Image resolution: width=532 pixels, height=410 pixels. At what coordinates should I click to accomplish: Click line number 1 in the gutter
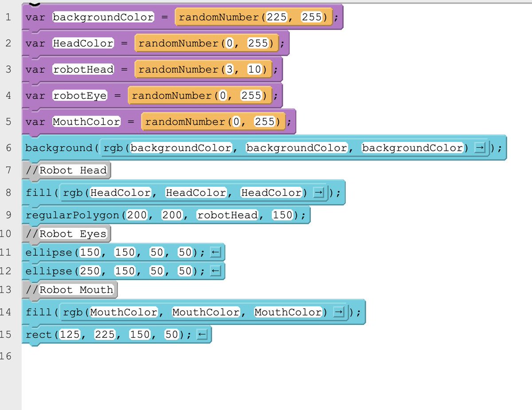[9, 17]
